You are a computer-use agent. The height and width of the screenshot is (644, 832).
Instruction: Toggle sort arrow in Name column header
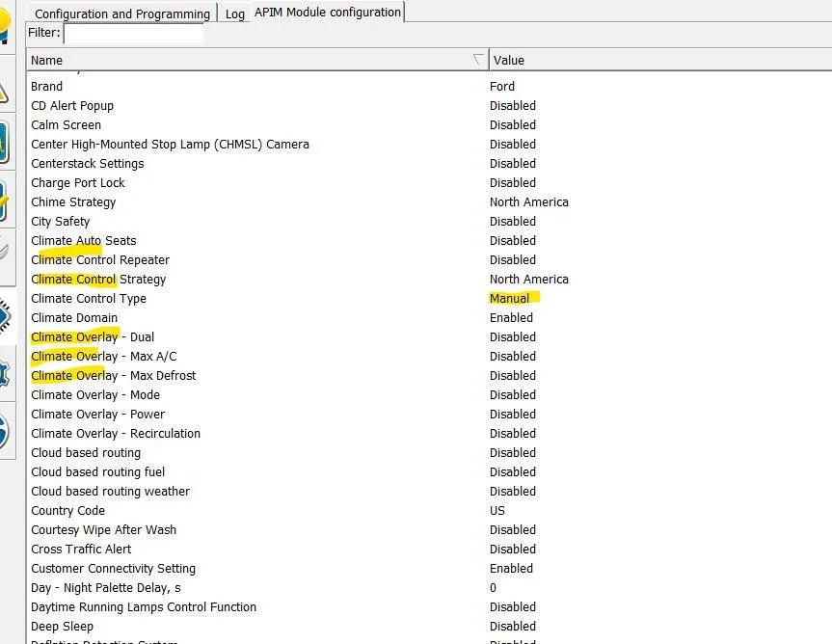pos(478,60)
